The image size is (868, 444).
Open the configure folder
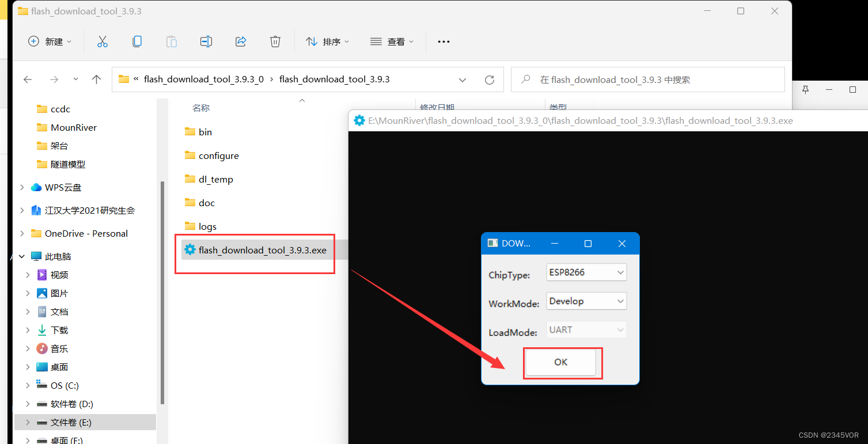212,155
